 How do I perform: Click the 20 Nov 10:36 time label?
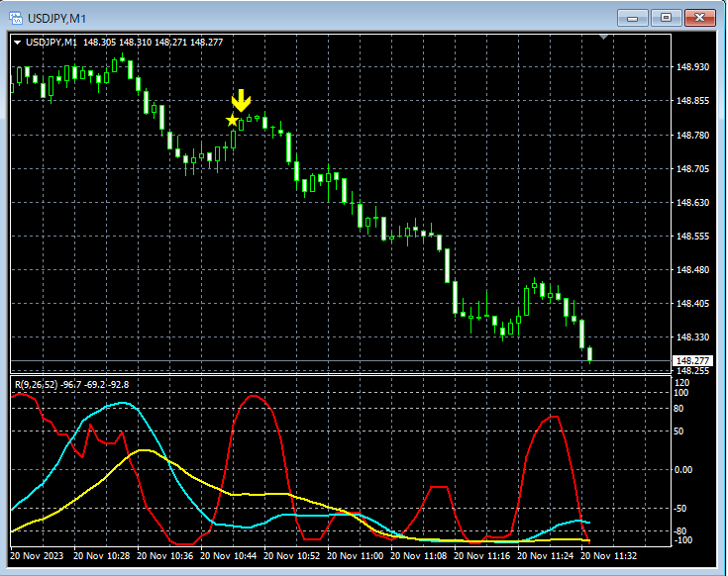pyautogui.click(x=164, y=555)
